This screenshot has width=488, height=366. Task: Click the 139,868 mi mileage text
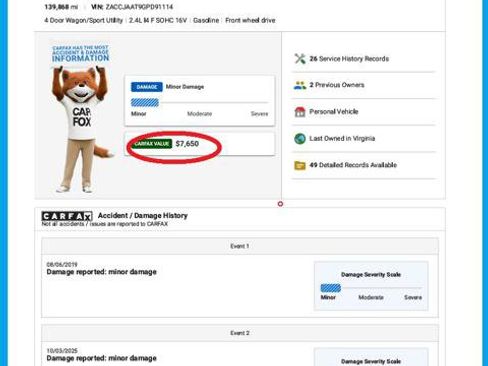click(61, 7)
